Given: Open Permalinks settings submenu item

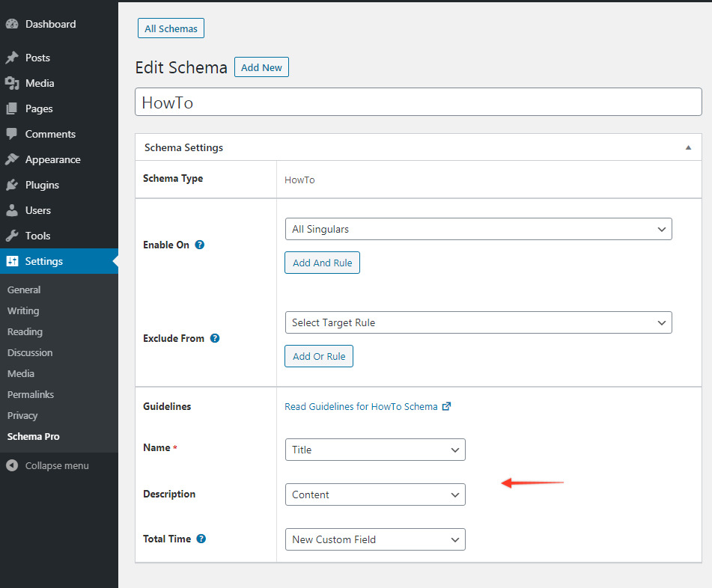Looking at the screenshot, I should [31, 394].
